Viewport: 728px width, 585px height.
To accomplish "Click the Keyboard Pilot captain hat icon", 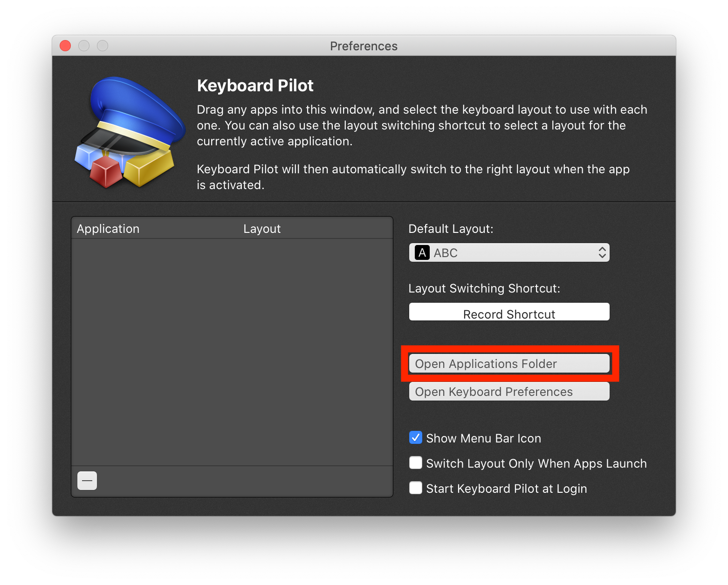I will 129,132.
